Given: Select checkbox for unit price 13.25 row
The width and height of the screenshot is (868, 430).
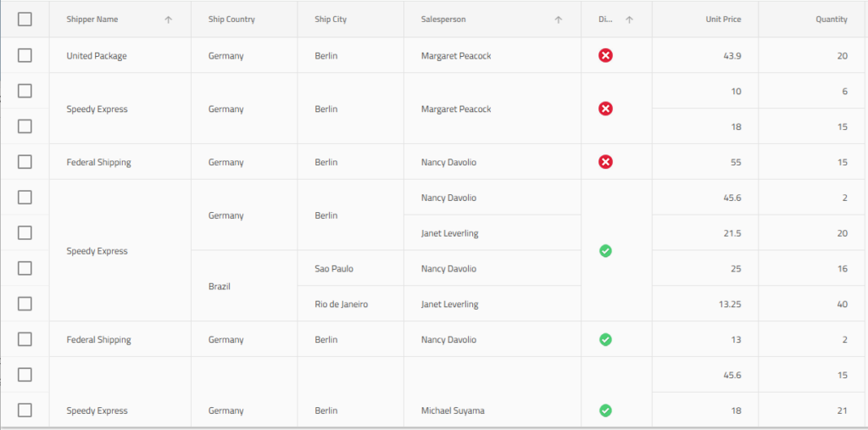Looking at the screenshot, I should coord(25,304).
